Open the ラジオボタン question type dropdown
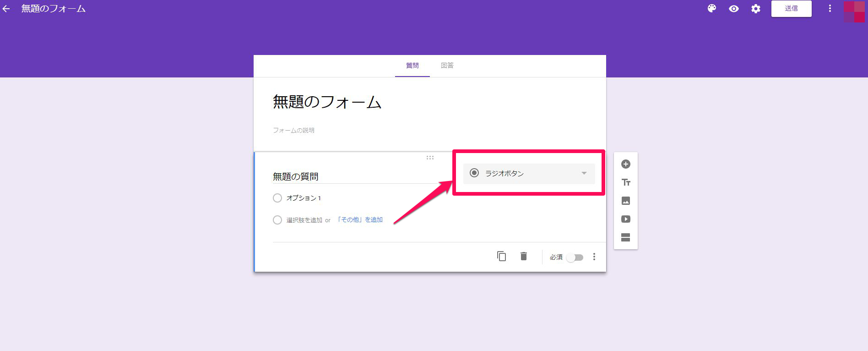The height and width of the screenshot is (351, 868). click(x=529, y=173)
